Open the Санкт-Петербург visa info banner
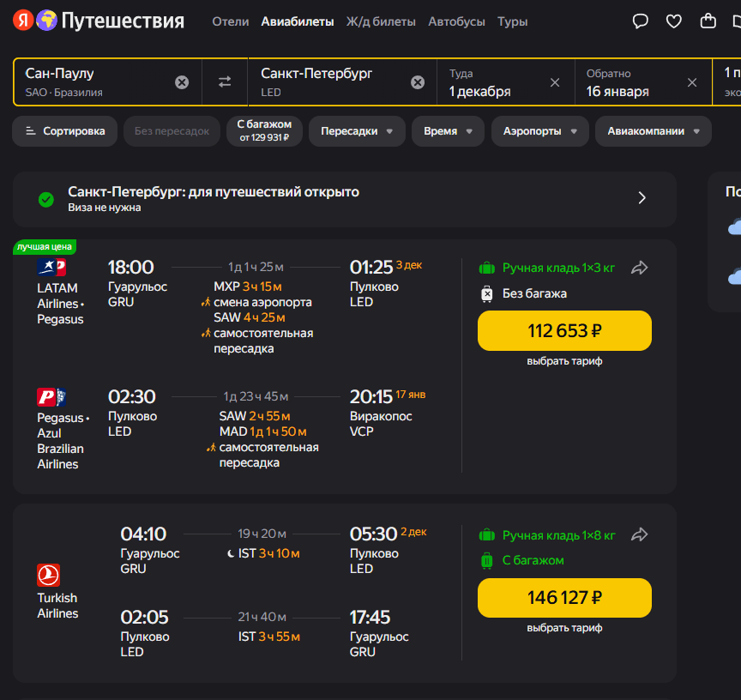The width and height of the screenshot is (741, 700). click(x=343, y=197)
